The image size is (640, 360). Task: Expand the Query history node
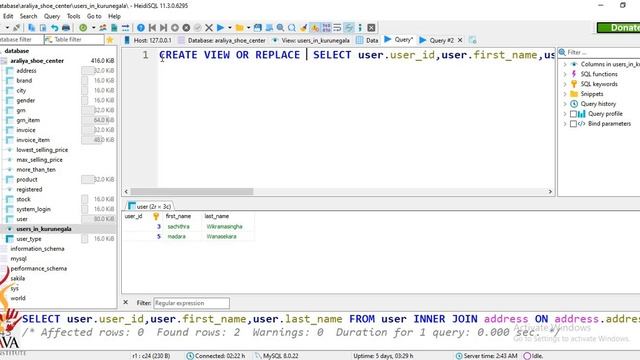(565, 104)
